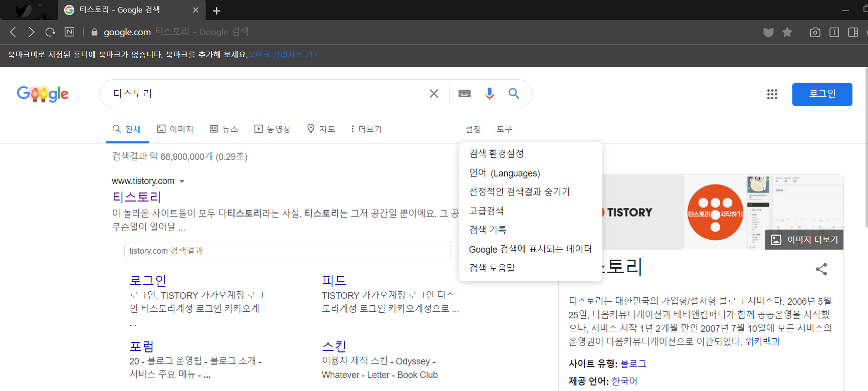
Task: Open the 로그인 sitelink
Action: tap(148, 281)
